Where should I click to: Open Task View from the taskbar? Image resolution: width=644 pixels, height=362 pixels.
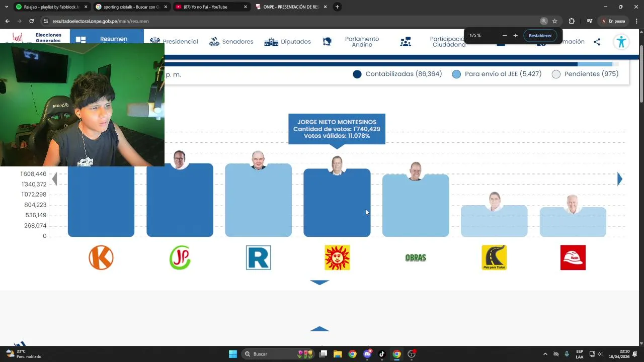[323, 354]
